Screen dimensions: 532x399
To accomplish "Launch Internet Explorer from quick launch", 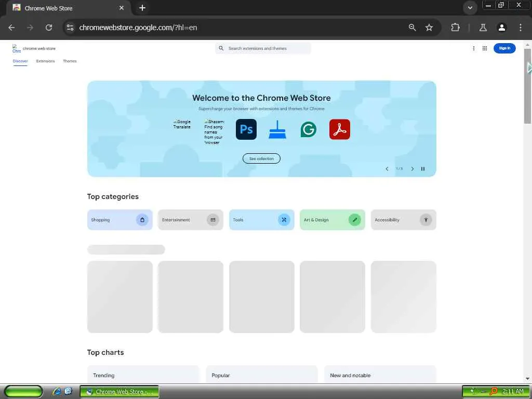I will 57,392.
